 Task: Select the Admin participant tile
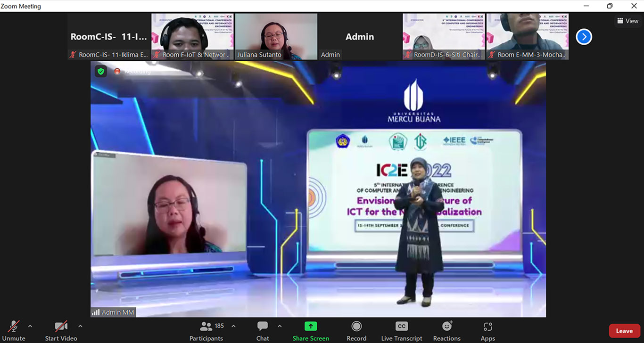360,36
